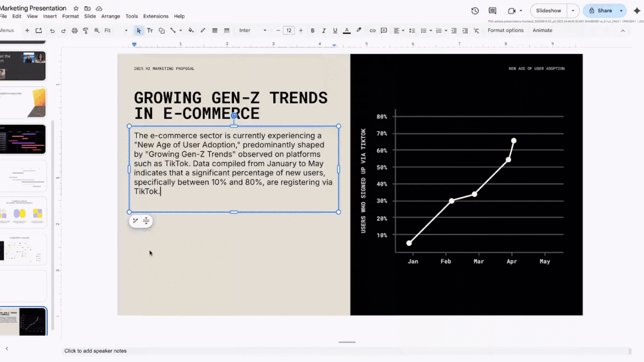
Task: Increase font size with plus
Action: pyautogui.click(x=301, y=31)
